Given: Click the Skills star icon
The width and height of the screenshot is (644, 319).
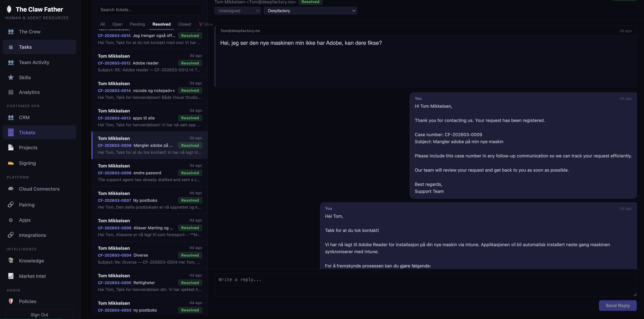Looking at the screenshot, I should coord(11,77).
